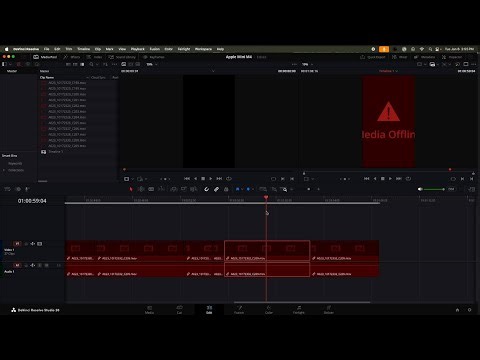The height and width of the screenshot is (360, 480).
Task: Toggle timeline Snapping magnet icon
Action: pos(206,189)
